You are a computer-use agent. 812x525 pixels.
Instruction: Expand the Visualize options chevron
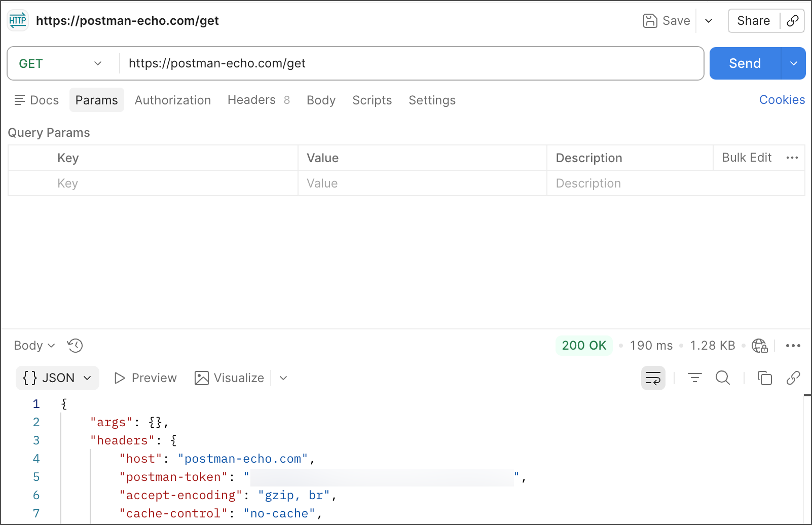283,378
